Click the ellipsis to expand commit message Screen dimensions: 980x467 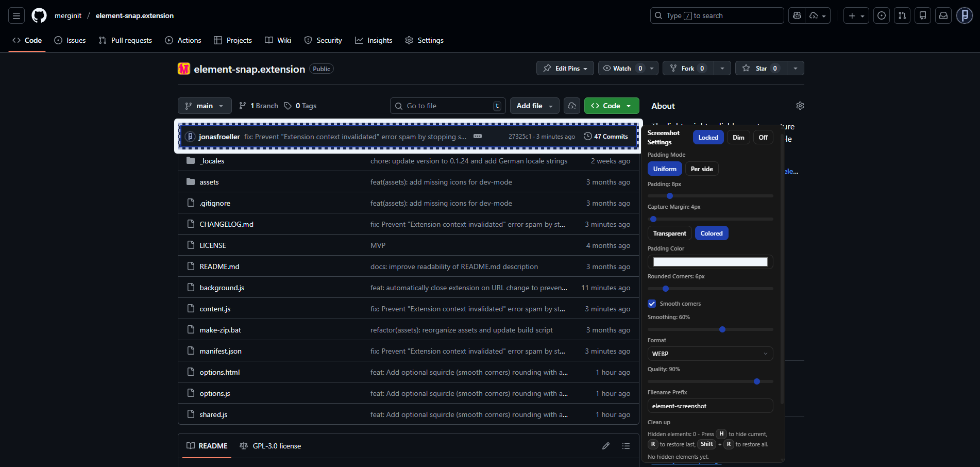tap(477, 136)
